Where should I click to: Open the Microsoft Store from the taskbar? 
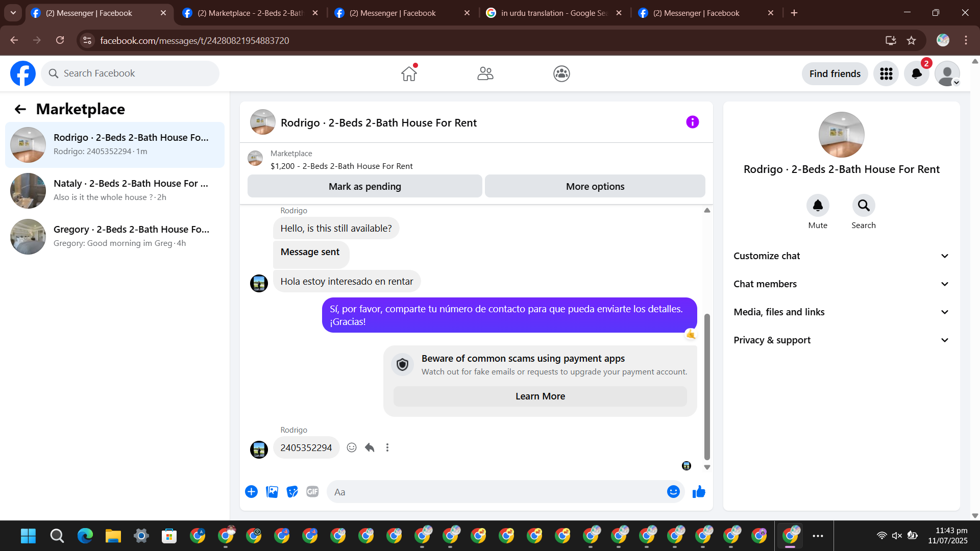(x=169, y=536)
